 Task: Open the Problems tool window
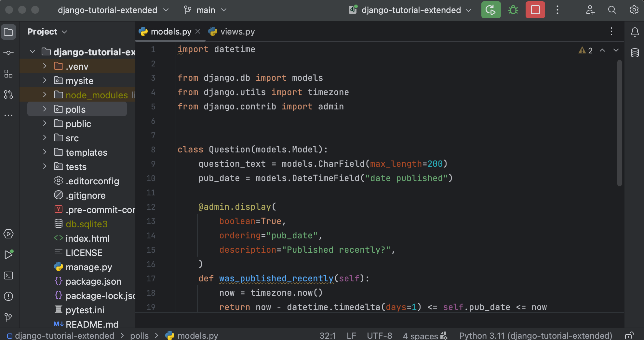click(8, 296)
